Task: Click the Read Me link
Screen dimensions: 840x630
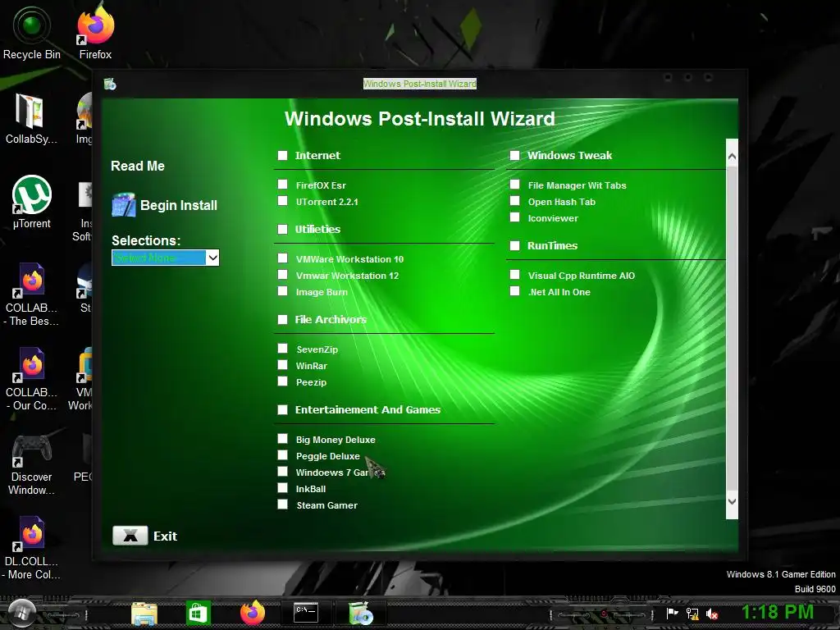Action: tap(138, 166)
